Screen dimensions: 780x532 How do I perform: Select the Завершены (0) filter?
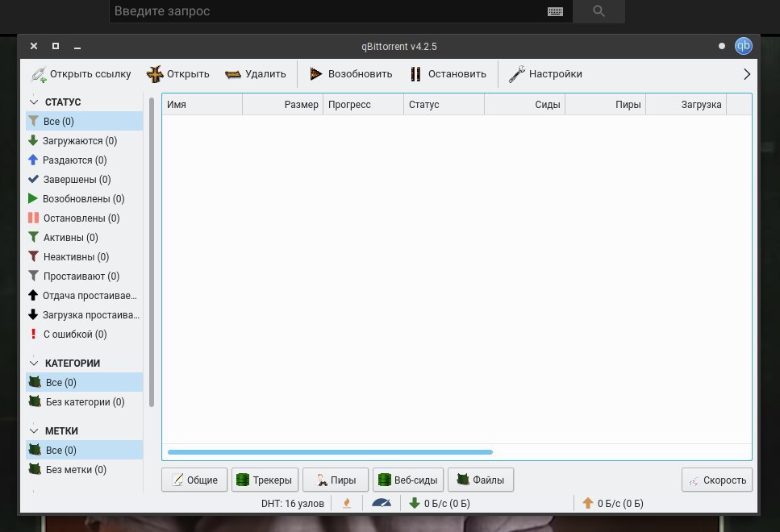tap(84, 180)
